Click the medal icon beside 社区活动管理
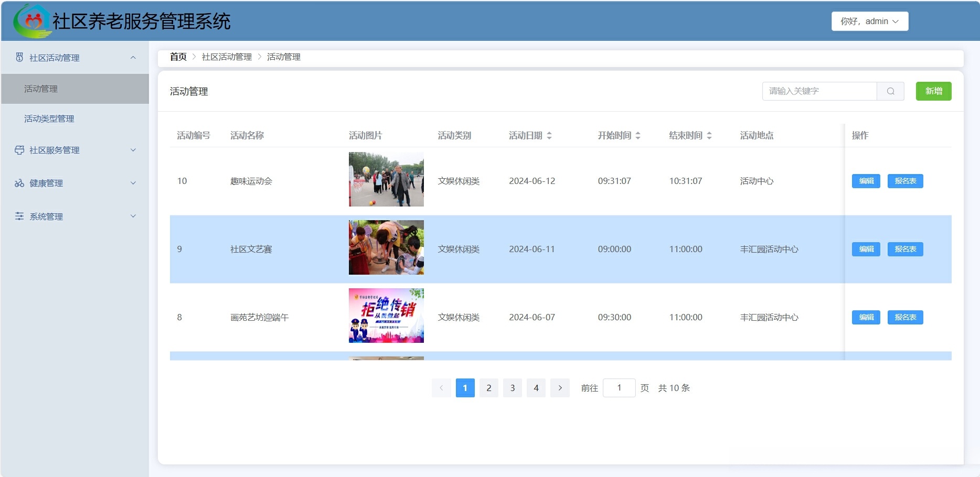This screenshot has height=477, width=980. click(19, 57)
